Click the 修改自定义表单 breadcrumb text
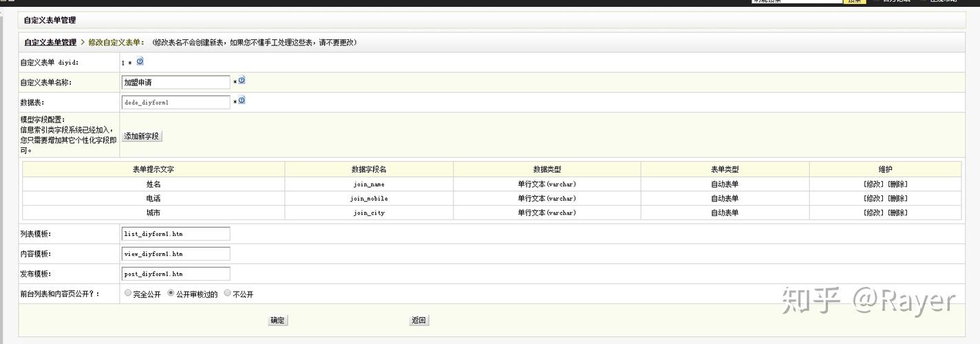 click(x=116, y=43)
